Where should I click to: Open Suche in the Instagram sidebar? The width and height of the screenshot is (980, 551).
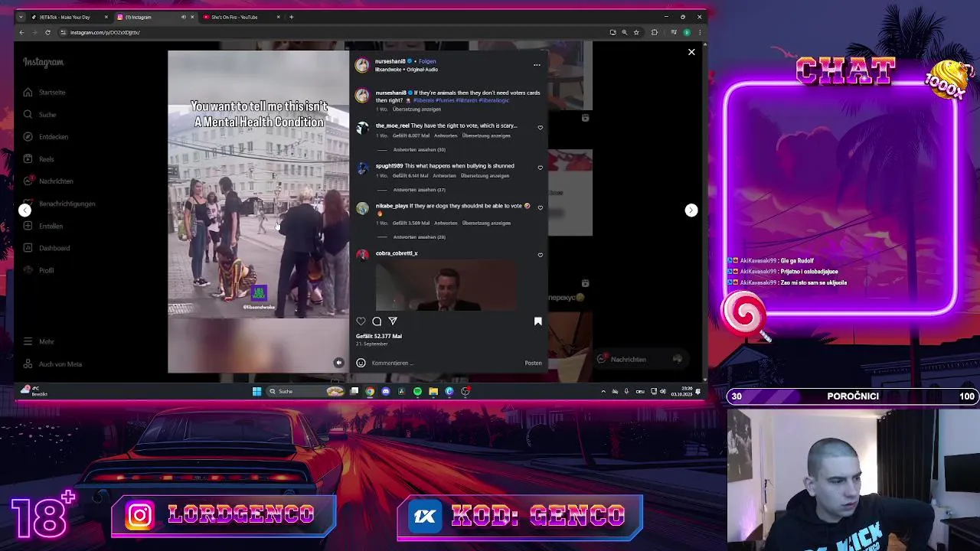click(40, 114)
